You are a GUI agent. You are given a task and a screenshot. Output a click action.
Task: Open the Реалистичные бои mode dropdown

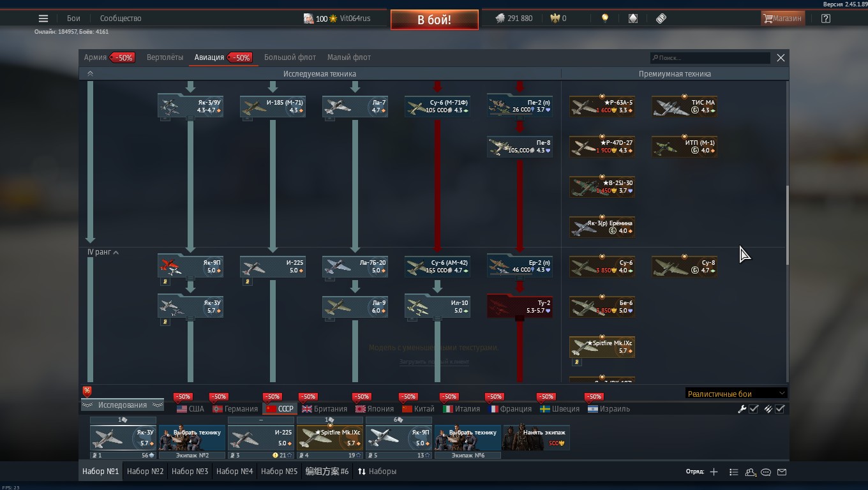[x=736, y=394]
